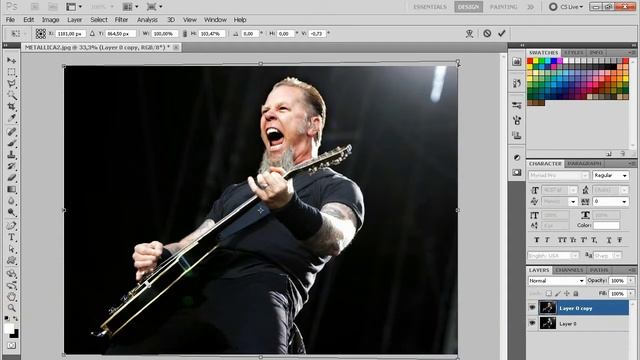
Task: Select the Gradient tool
Action: point(11,189)
